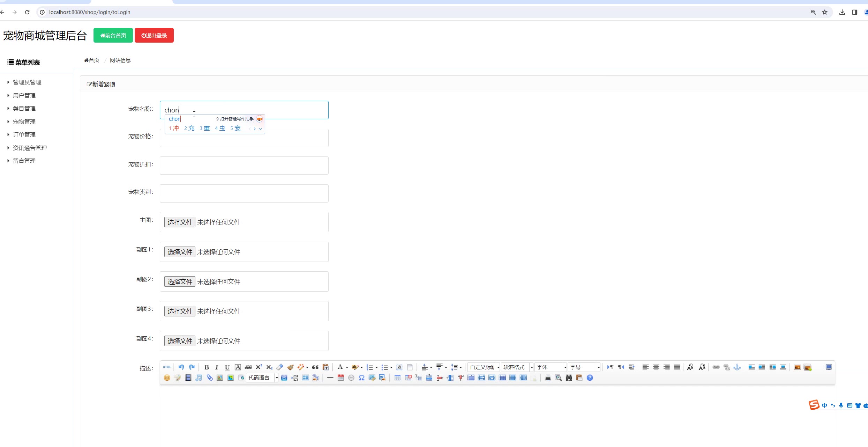Insert music using the note icon
The height and width of the screenshot is (447, 868).
click(x=199, y=378)
